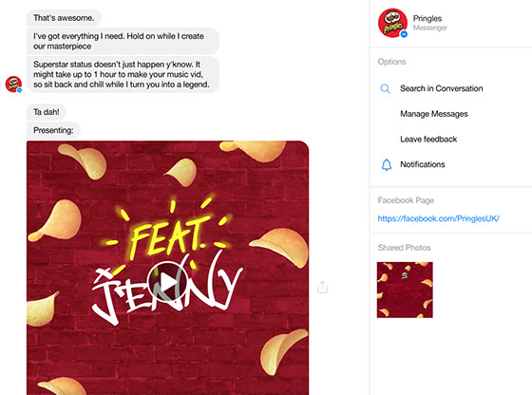Select Search in Conversation option

(441, 88)
